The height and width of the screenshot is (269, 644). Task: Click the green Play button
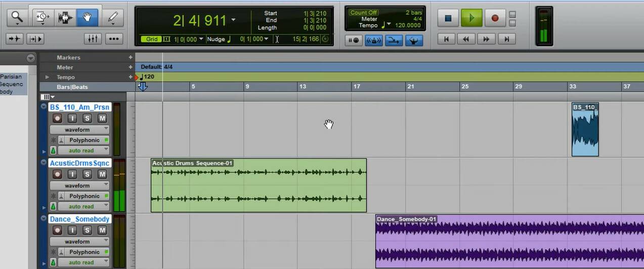pyautogui.click(x=471, y=18)
